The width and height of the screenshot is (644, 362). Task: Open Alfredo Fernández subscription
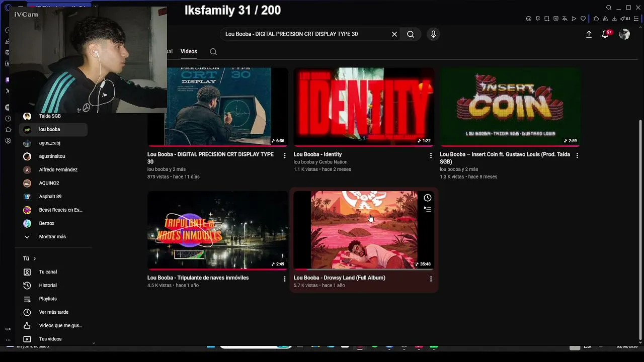click(53, 170)
